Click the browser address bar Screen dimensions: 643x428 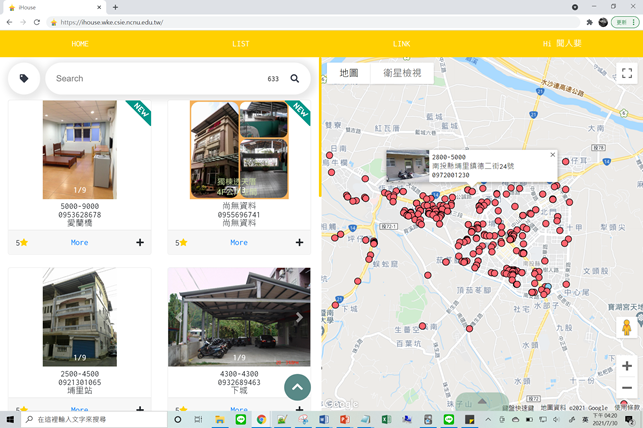click(x=312, y=22)
